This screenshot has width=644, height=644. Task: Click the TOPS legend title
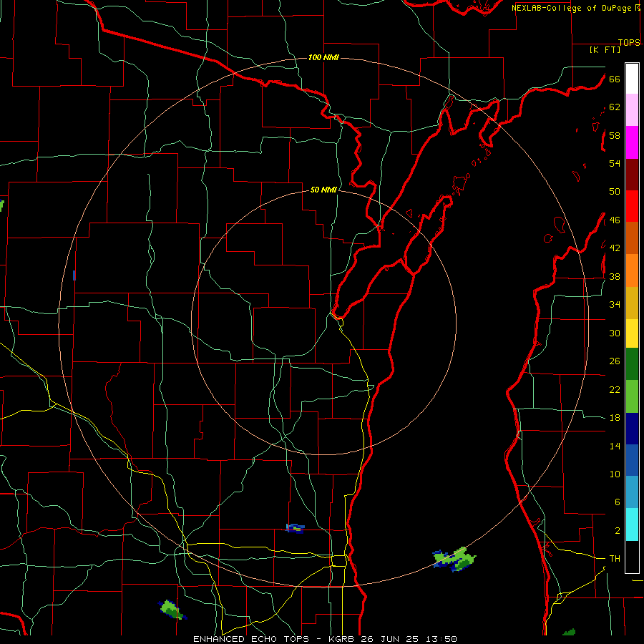[629, 42]
